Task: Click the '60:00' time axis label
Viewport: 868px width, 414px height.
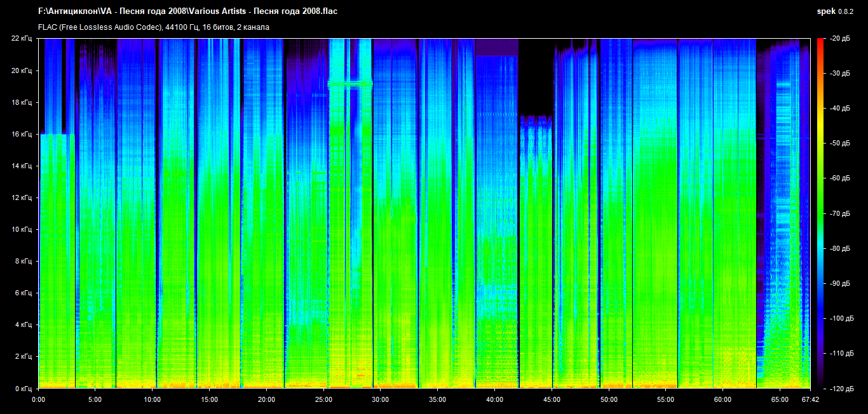Action: point(723,399)
